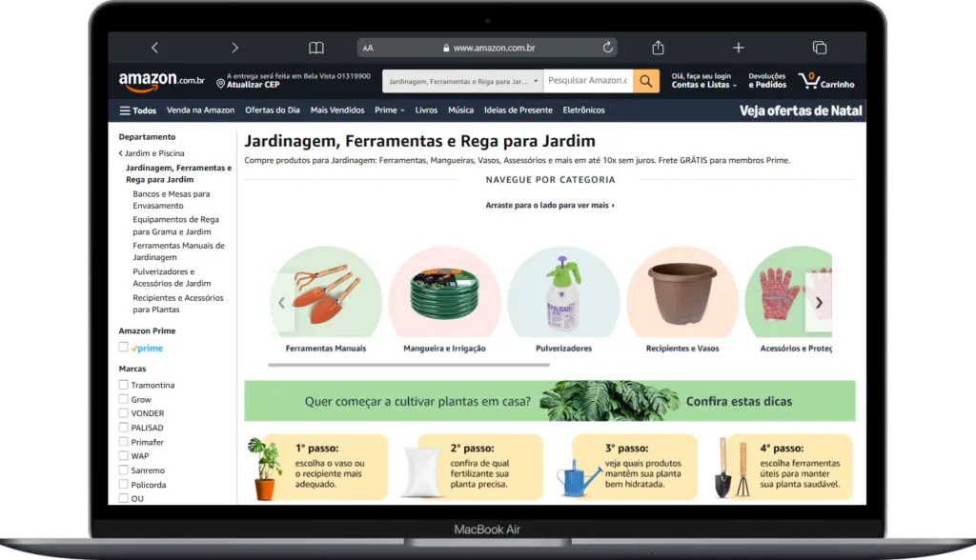Slide category carousel right arrow
The image size is (976, 560).
(x=819, y=303)
